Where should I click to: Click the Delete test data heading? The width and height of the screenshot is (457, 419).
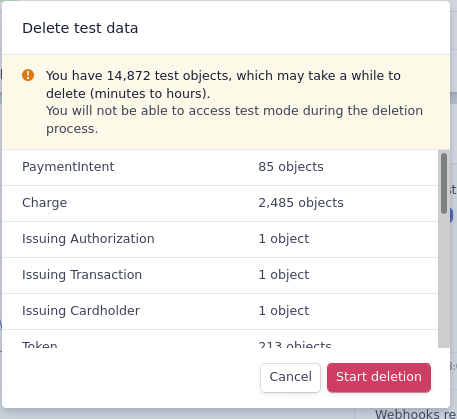(80, 28)
